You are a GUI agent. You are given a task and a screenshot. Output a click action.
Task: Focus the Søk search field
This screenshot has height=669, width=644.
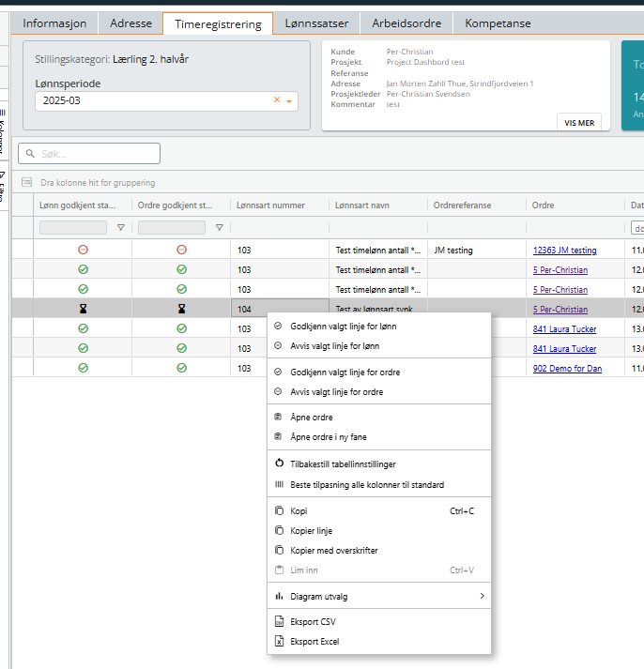pyautogui.click(x=89, y=154)
